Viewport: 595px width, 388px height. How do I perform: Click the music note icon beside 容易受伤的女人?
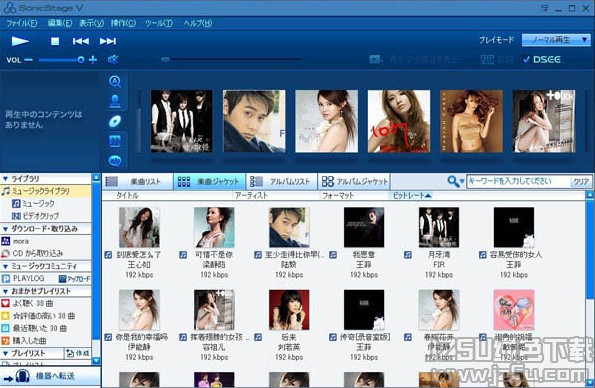click(483, 255)
